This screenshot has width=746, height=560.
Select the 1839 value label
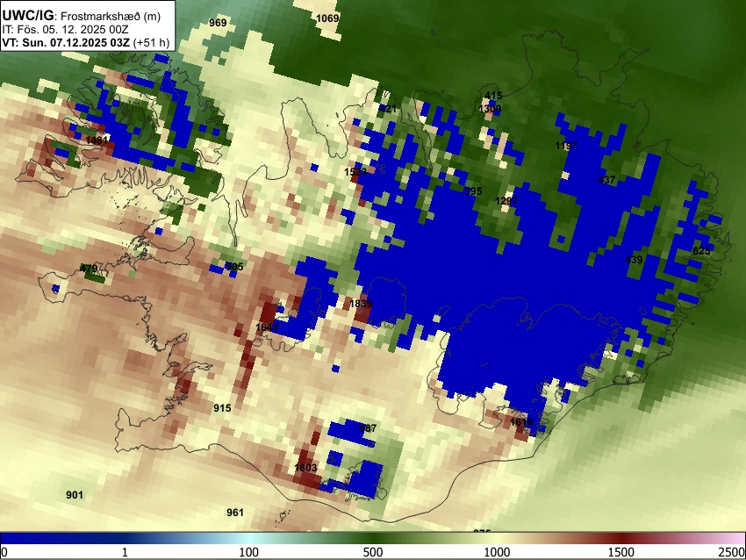[361, 304]
